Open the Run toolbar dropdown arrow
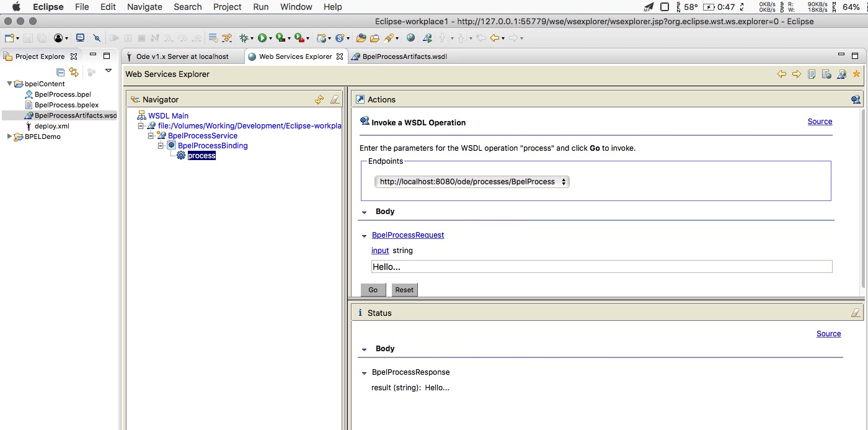This screenshot has height=430, width=868. click(271, 38)
